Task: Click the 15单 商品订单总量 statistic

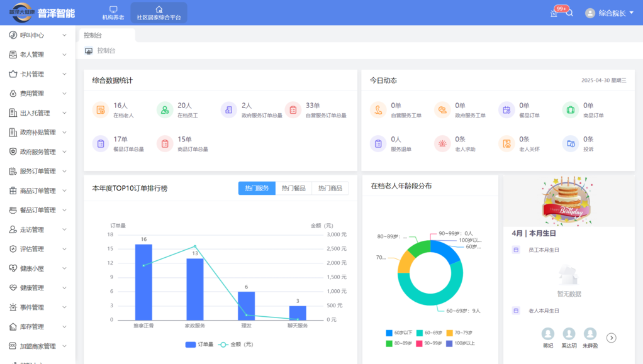Action: [x=182, y=143]
